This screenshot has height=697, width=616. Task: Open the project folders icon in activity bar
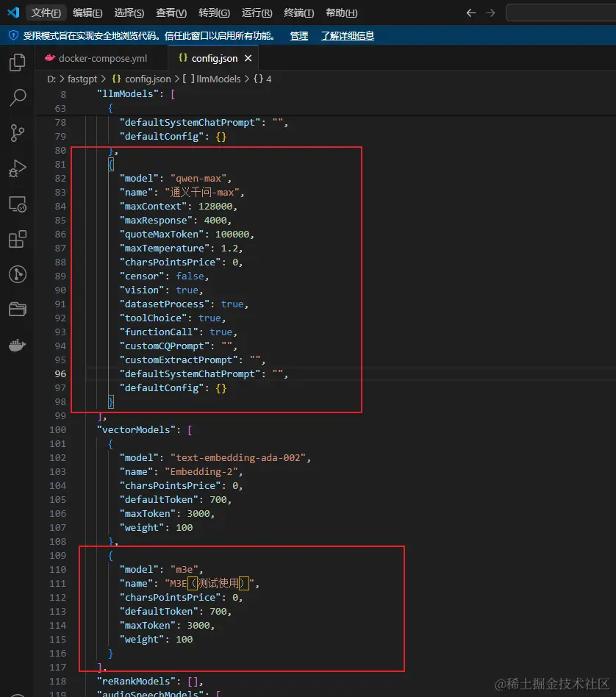(18, 310)
